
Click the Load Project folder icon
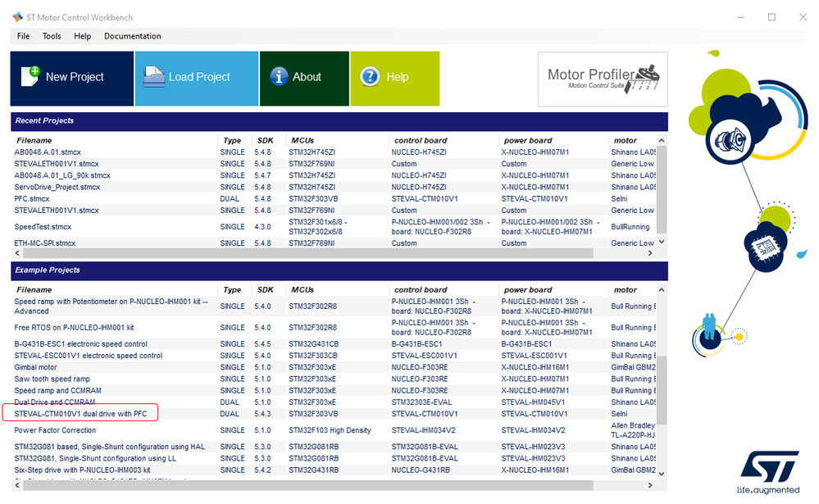click(x=154, y=77)
